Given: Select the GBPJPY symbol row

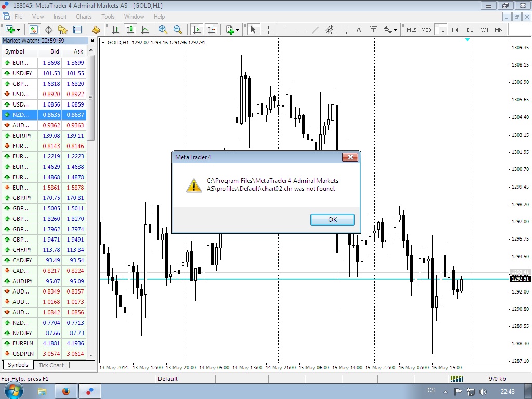Looking at the screenshot, I should tap(44, 198).
